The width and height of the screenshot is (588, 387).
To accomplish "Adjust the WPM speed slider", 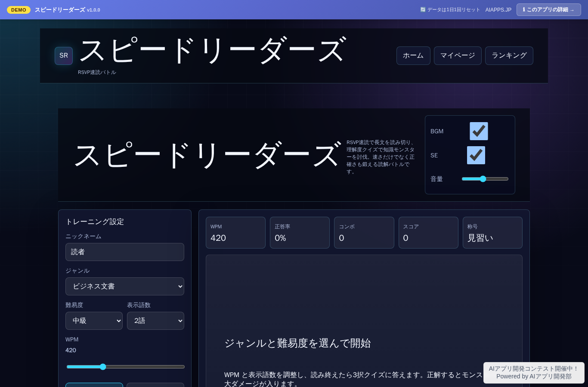I will coord(126,367).
